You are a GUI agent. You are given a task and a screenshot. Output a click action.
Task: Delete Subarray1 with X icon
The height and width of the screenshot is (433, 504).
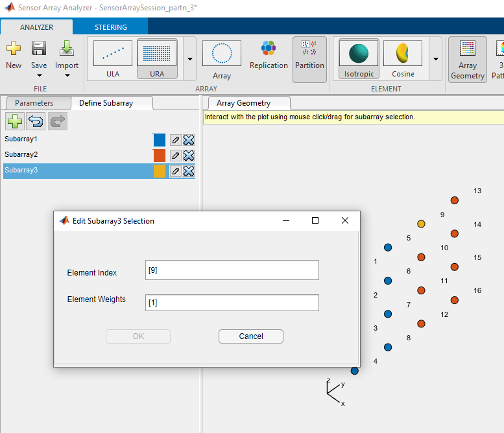[x=189, y=140]
